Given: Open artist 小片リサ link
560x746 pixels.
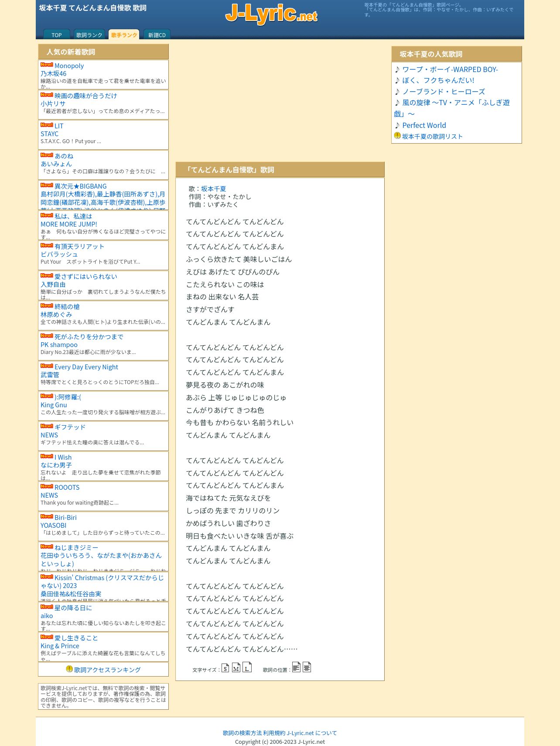Looking at the screenshot, I should [x=53, y=104].
